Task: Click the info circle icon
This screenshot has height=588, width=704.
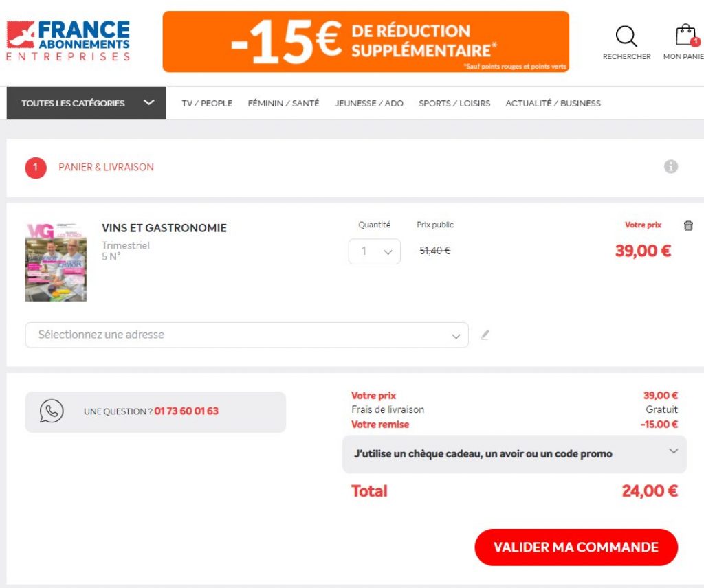Action: 671,167
